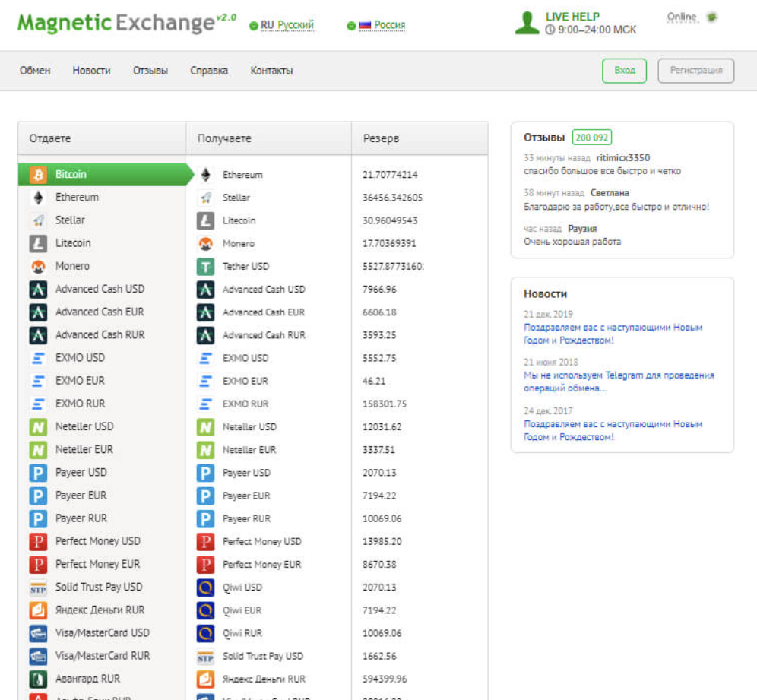Click the Qiwi USD icon
This screenshot has height=700, width=757.
205,588
